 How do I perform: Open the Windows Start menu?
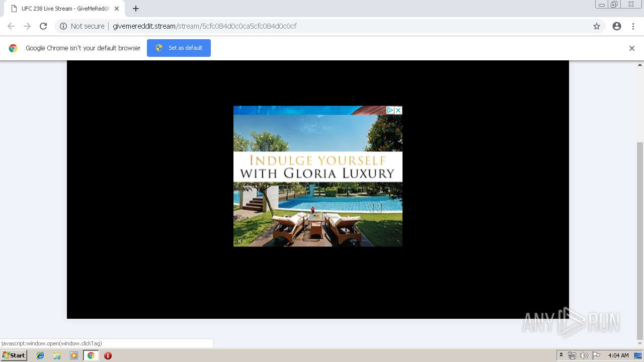[14, 355]
